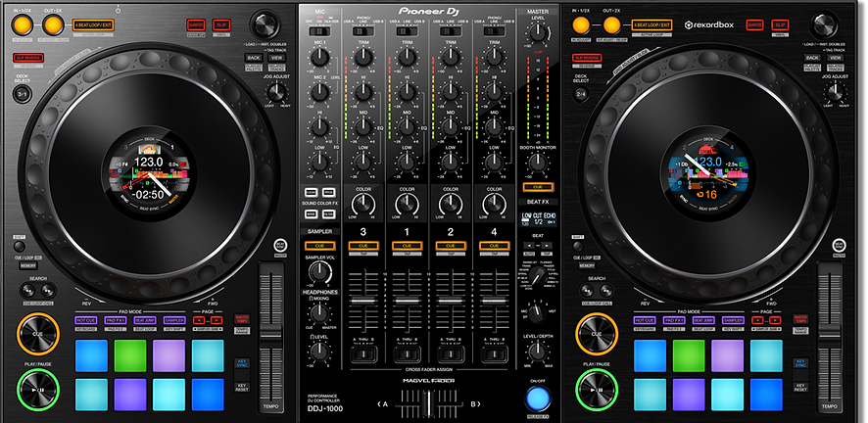Click the BACK button on left deck
This screenshot has height=423, width=868.
point(254,58)
